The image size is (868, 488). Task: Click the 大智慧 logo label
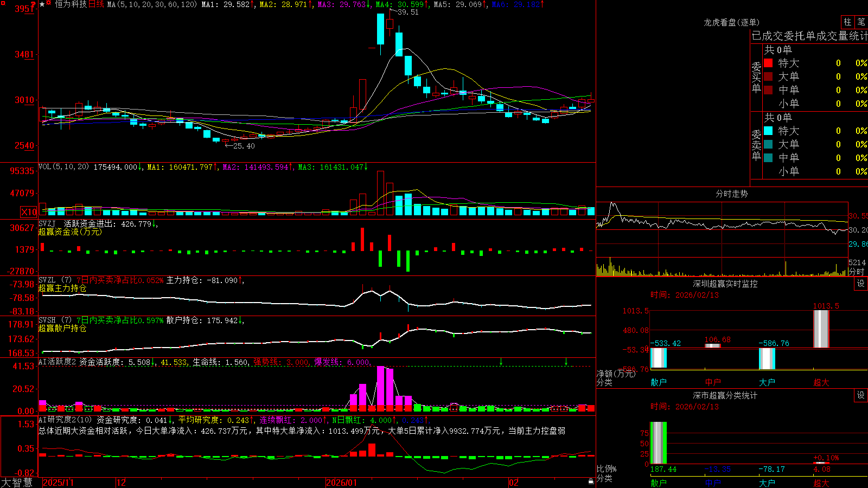pyautogui.click(x=17, y=483)
